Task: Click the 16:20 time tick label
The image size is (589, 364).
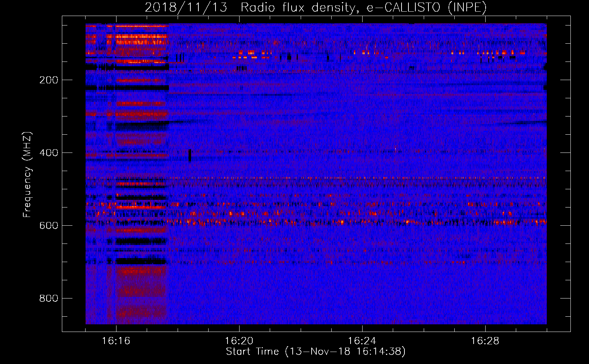Action: pyautogui.click(x=239, y=341)
